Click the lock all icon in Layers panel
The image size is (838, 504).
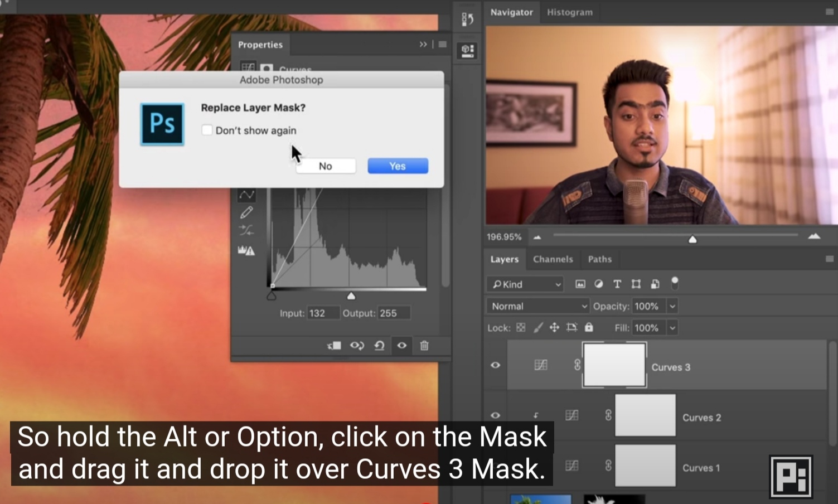589,328
